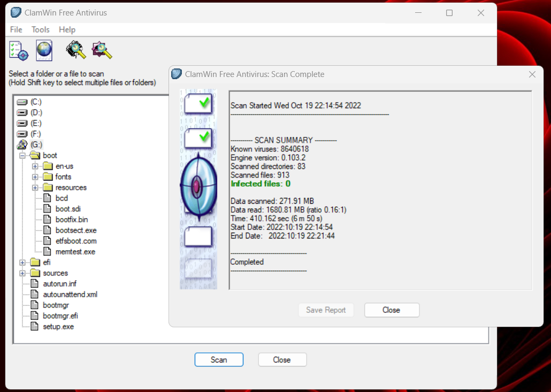Expand the en-us folder node
Image resolution: width=551 pixels, height=392 pixels.
pyautogui.click(x=35, y=166)
